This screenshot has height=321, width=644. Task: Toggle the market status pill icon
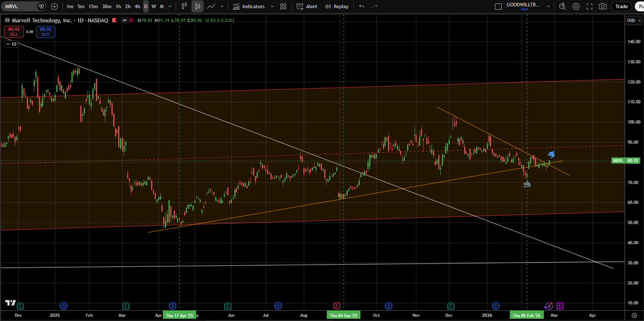[128, 20]
